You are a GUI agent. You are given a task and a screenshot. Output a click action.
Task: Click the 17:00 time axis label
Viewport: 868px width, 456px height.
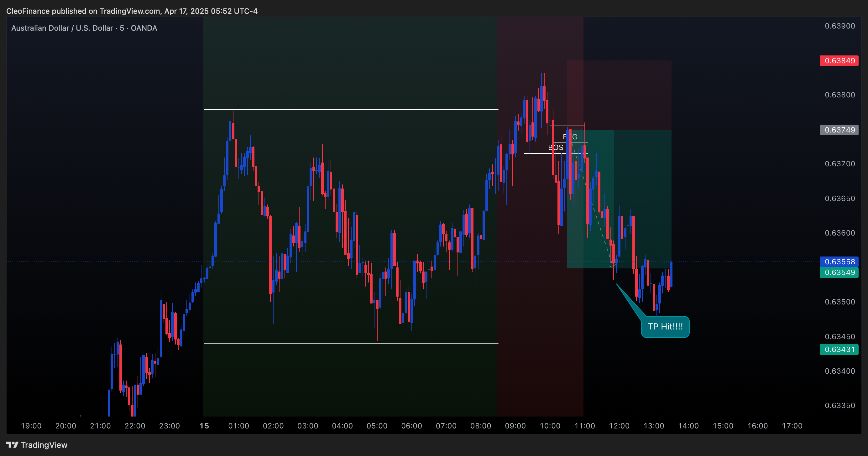point(792,426)
